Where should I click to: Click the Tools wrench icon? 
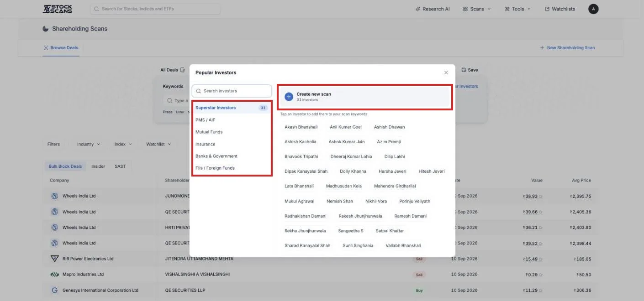507,9
